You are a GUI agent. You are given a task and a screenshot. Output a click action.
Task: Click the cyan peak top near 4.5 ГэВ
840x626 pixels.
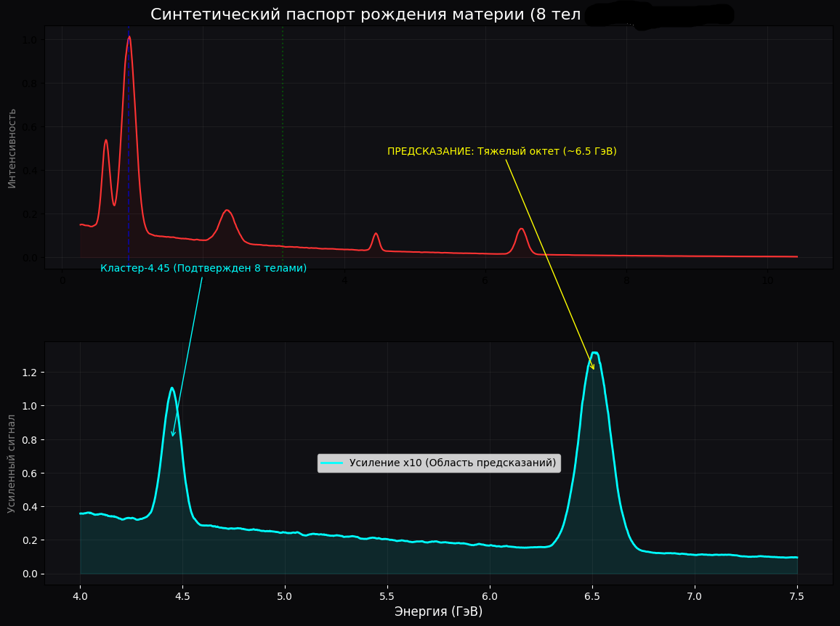pos(171,389)
